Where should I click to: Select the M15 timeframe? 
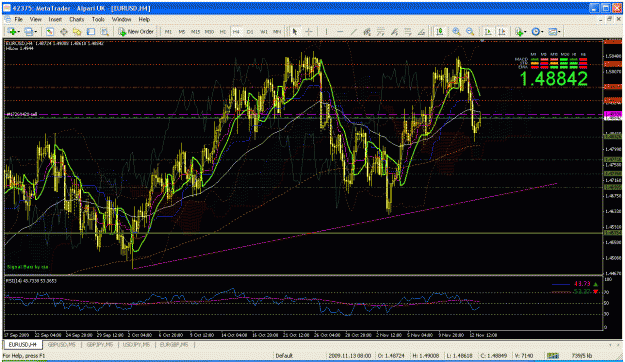[x=195, y=31]
